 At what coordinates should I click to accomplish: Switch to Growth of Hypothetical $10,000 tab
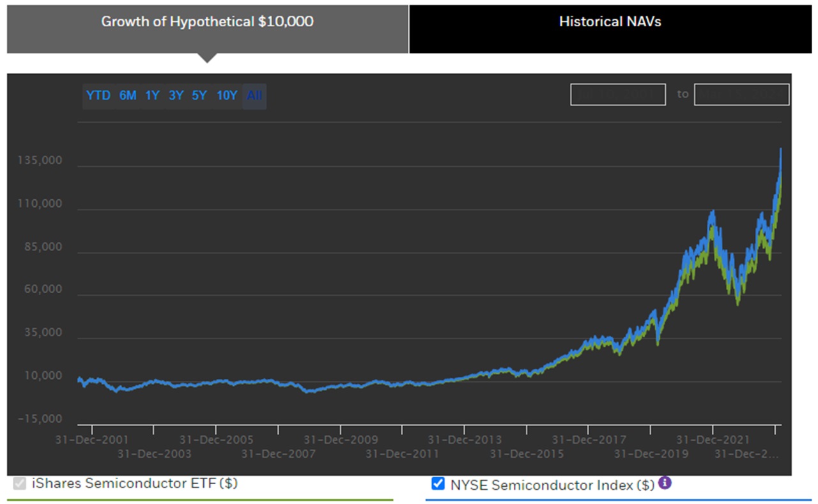[x=208, y=29]
